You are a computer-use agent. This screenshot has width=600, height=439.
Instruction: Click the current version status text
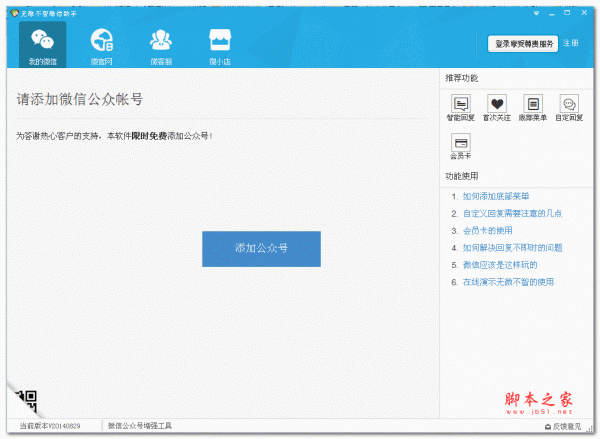50,426
